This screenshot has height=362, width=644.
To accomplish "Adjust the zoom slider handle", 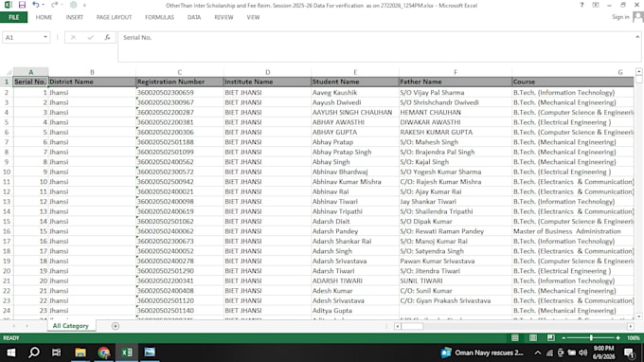I will coord(591,337).
